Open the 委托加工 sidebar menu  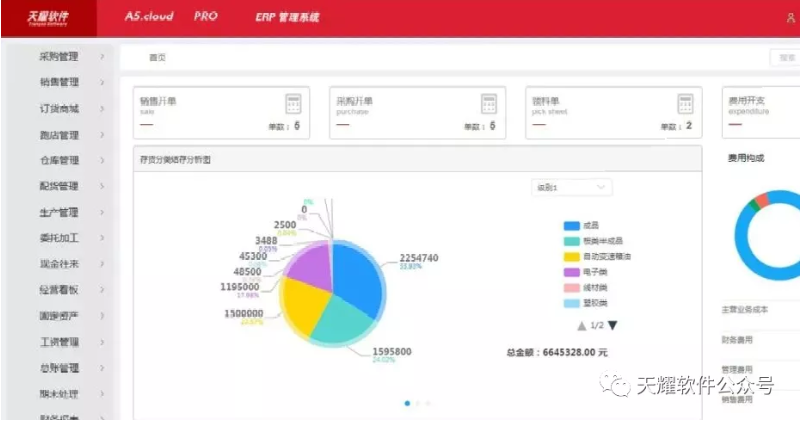(x=59, y=238)
